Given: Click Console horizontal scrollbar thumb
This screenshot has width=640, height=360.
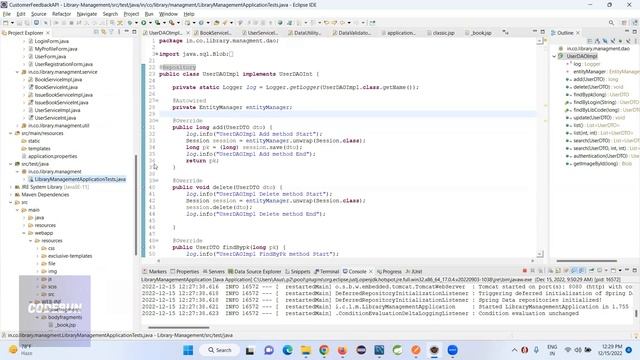Looking at the screenshot, I should (x=179, y=327).
